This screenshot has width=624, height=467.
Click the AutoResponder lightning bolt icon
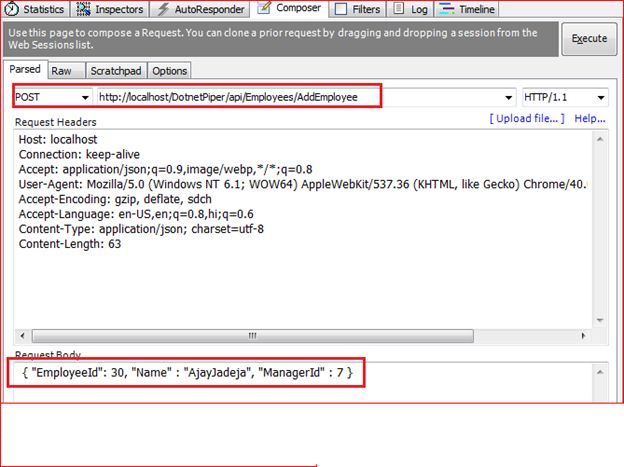click(163, 9)
